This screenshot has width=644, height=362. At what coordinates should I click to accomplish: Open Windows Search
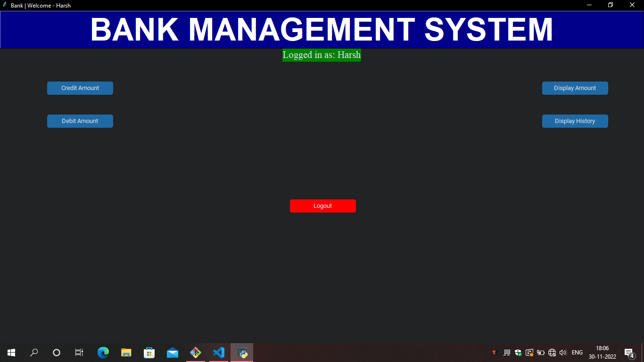[x=33, y=352]
